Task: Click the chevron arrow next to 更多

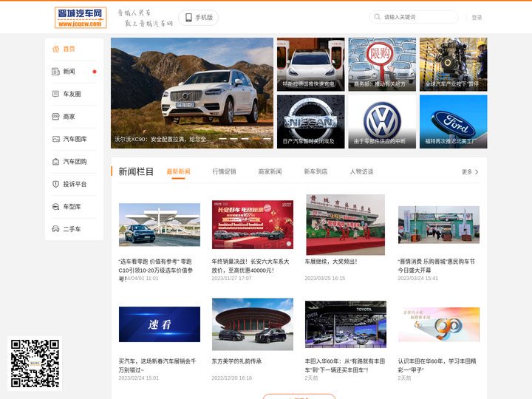Action: pos(477,172)
